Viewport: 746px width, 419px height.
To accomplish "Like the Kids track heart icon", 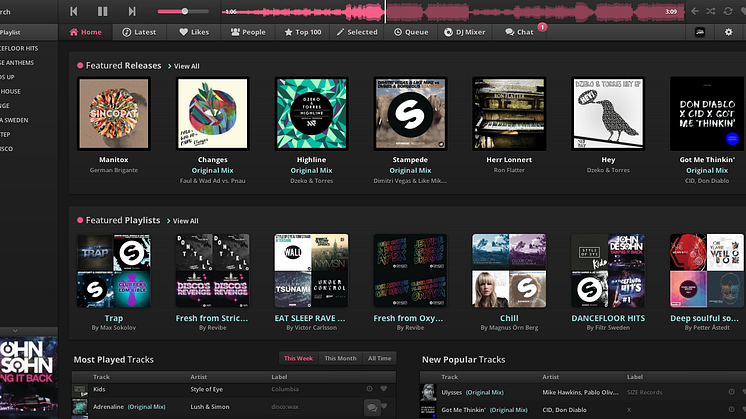I will click(383, 389).
